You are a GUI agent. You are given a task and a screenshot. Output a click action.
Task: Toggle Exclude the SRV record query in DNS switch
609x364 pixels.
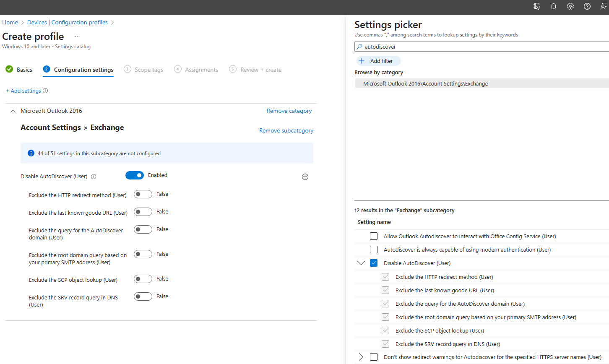click(x=143, y=296)
